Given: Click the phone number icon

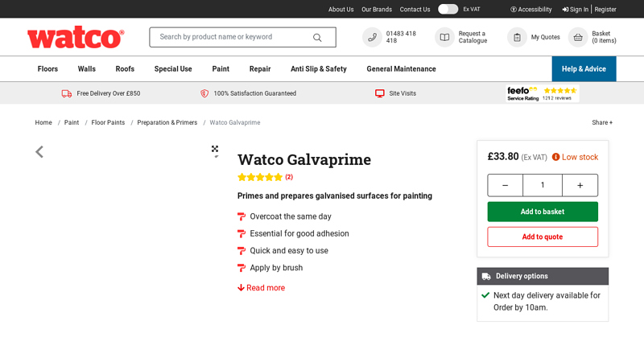Looking at the screenshot, I should coord(372,37).
